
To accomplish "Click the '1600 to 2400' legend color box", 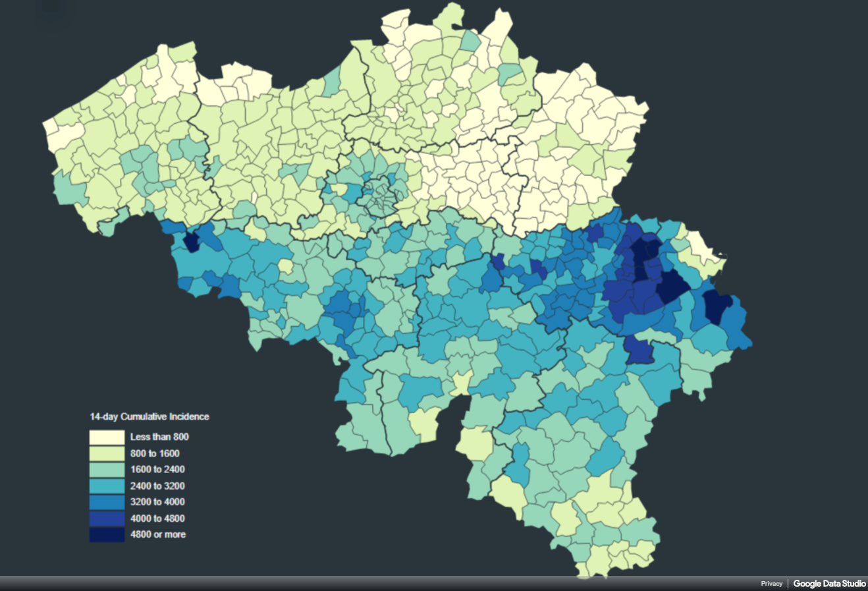I will click(107, 470).
